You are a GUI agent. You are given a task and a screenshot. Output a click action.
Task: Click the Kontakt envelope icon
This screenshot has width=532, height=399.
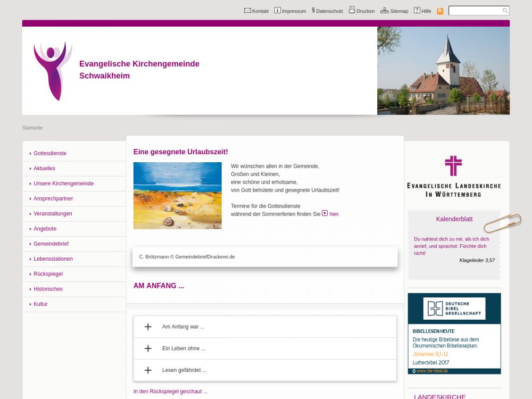tap(247, 11)
